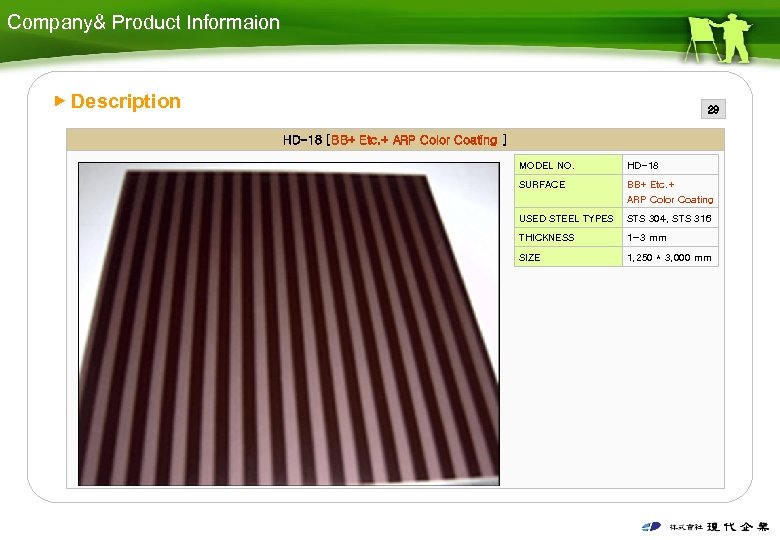Click the 'SURFACE' label cell

click(x=568, y=191)
